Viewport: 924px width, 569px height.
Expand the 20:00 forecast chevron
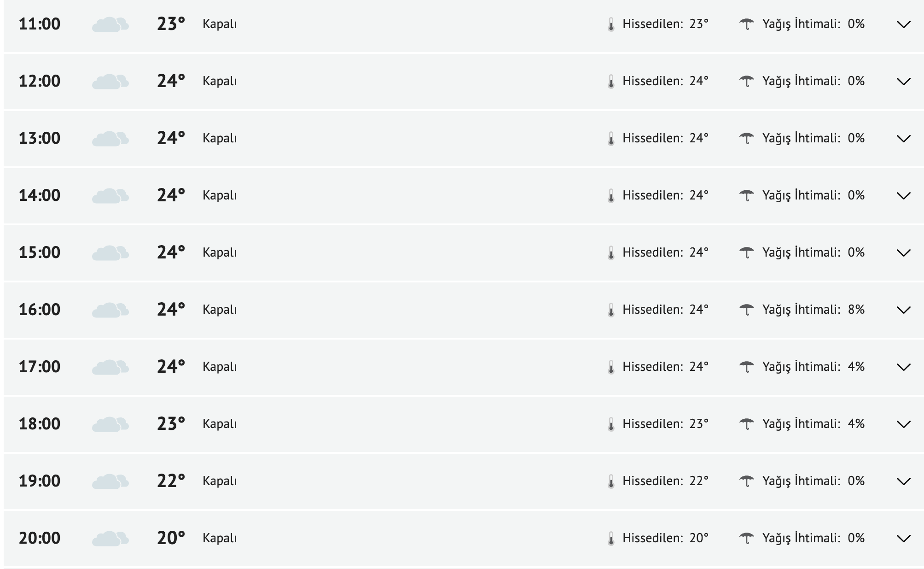pyautogui.click(x=904, y=539)
